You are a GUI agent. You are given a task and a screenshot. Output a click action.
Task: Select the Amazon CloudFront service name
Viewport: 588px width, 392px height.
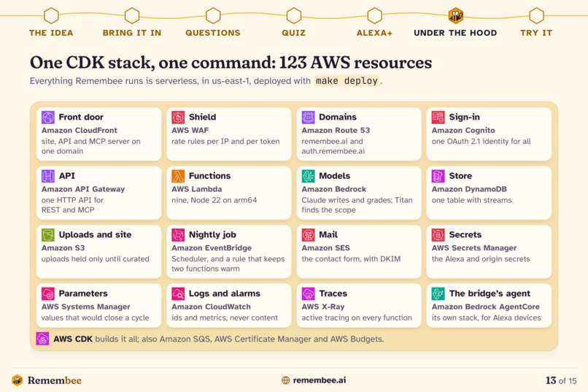(x=79, y=130)
